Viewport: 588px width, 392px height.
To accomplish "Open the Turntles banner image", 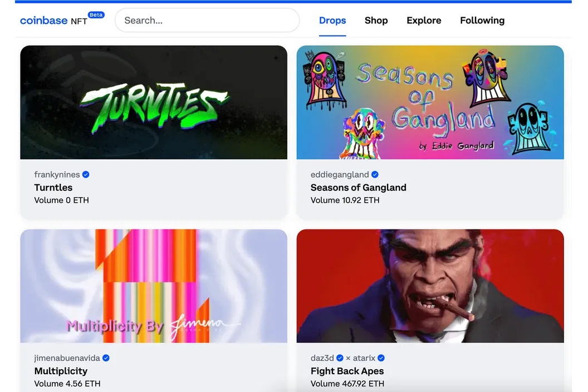I will pos(154,102).
